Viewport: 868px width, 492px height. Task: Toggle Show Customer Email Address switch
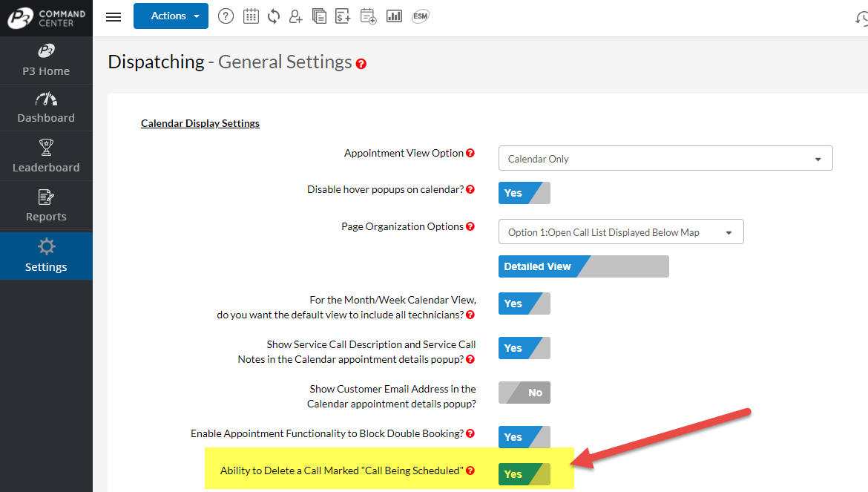point(524,393)
